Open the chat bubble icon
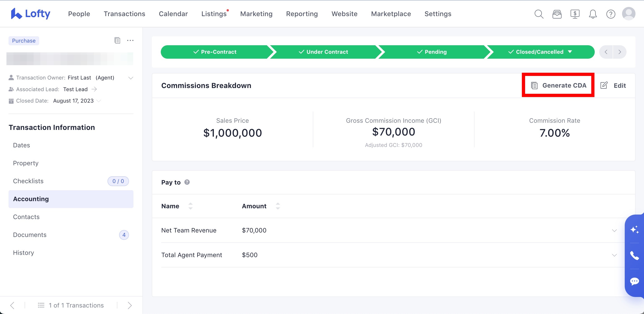This screenshot has height=314, width=644. point(635,281)
